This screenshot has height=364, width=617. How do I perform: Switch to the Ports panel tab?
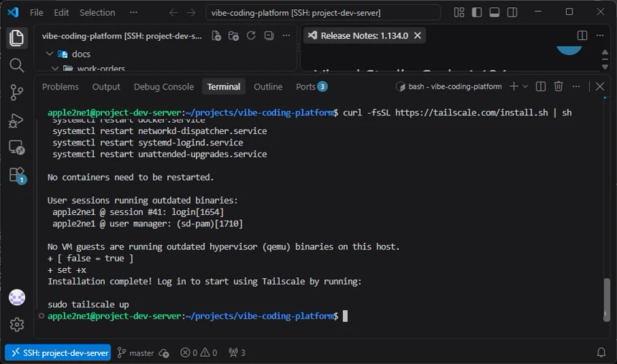pos(311,87)
